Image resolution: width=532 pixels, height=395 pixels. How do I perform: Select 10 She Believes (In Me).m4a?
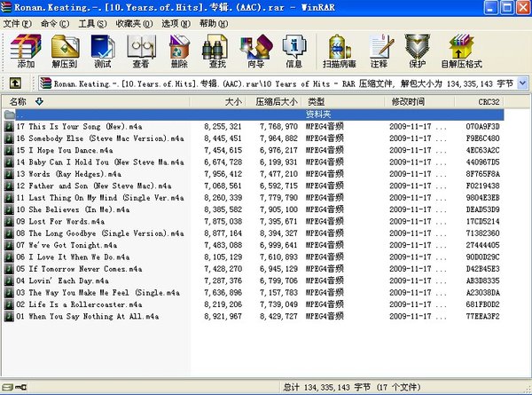(73, 209)
